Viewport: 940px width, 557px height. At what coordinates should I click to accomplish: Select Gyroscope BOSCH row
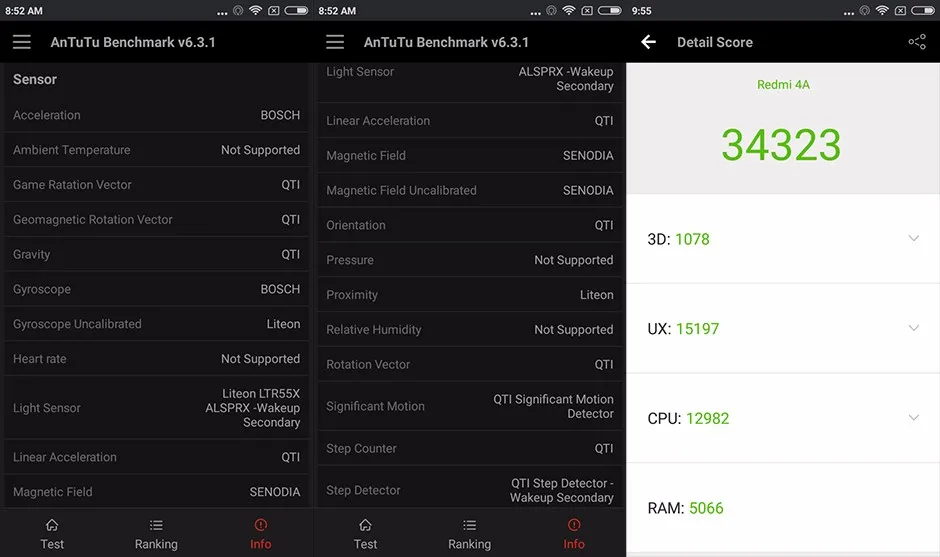click(x=156, y=289)
